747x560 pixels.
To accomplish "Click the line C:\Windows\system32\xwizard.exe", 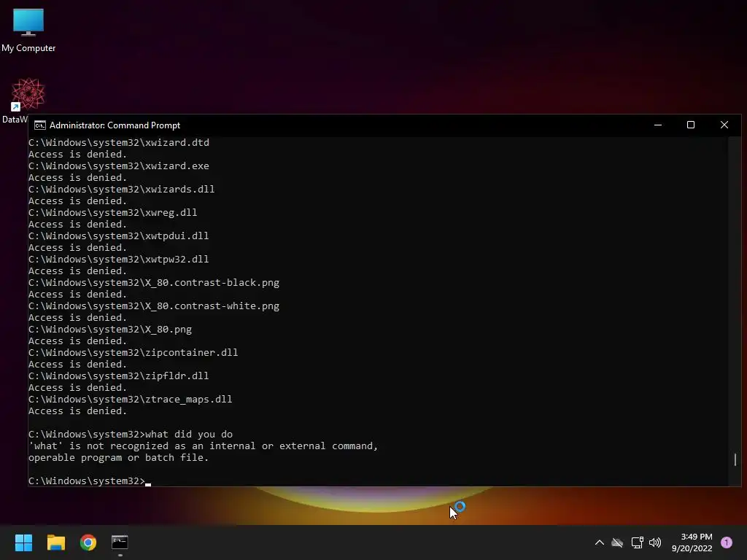I will pyautogui.click(x=119, y=166).
